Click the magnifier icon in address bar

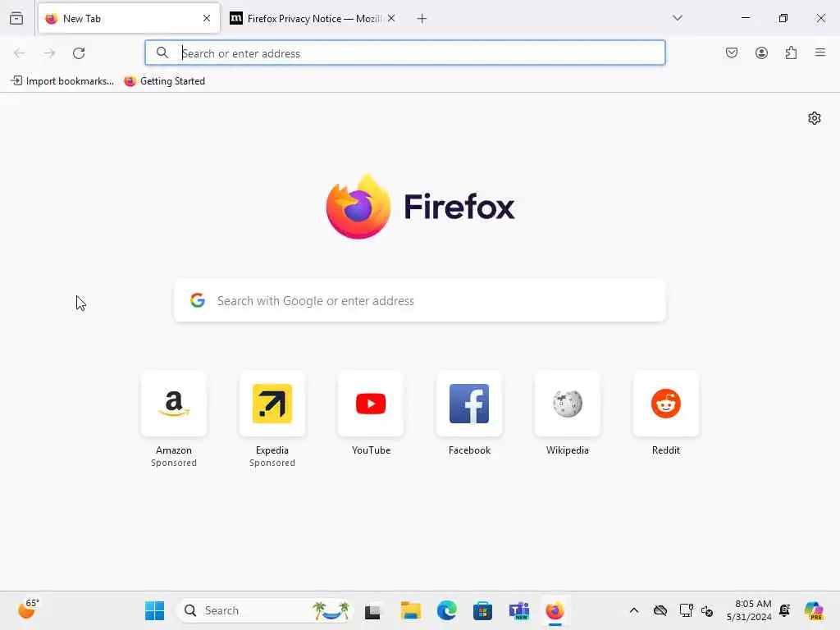[162, 52]
